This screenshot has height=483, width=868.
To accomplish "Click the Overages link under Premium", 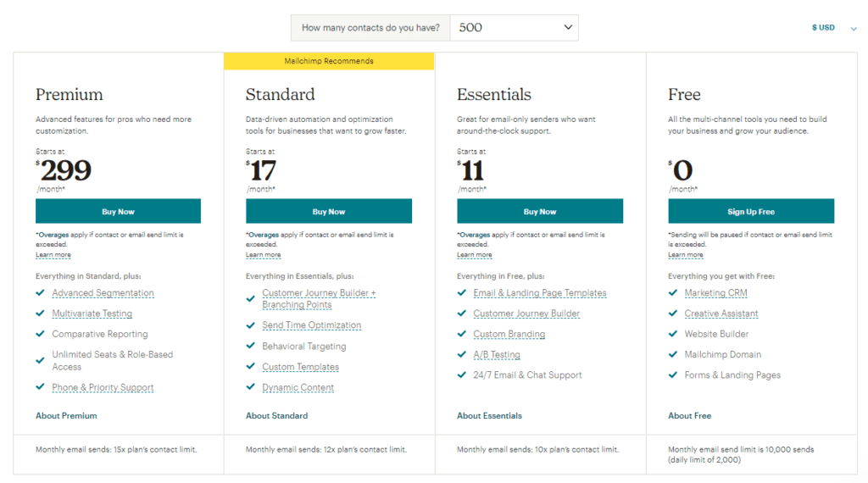I will click(x=53, y=235).
